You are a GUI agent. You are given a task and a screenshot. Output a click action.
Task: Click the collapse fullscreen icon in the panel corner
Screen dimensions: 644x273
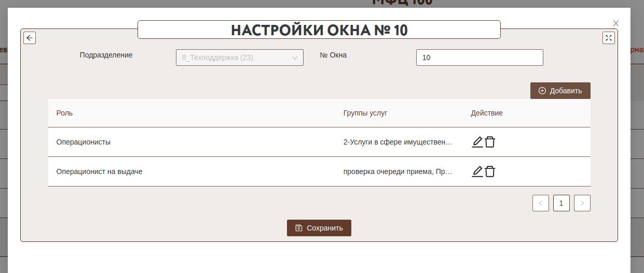(x=608, y=38)
